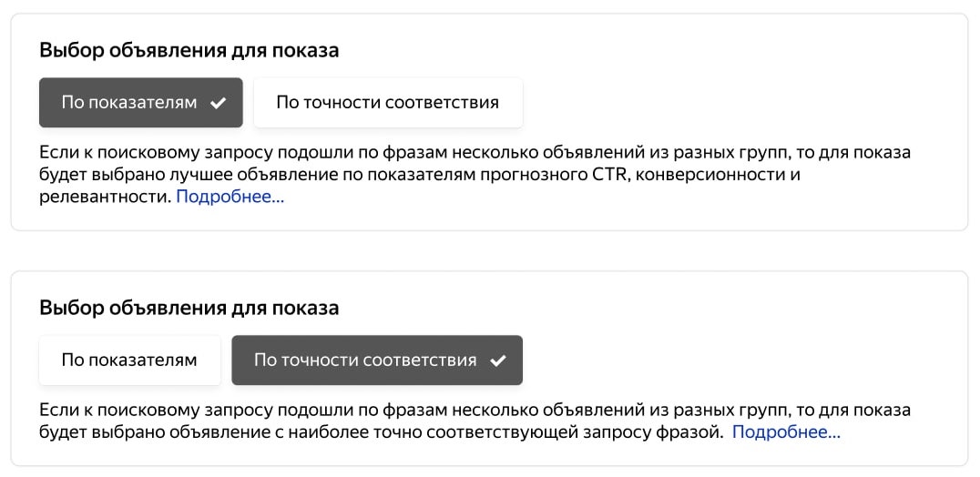
Task: Select unselected "По точности соответствия" option in upper panel
Action: click(387, 103)
